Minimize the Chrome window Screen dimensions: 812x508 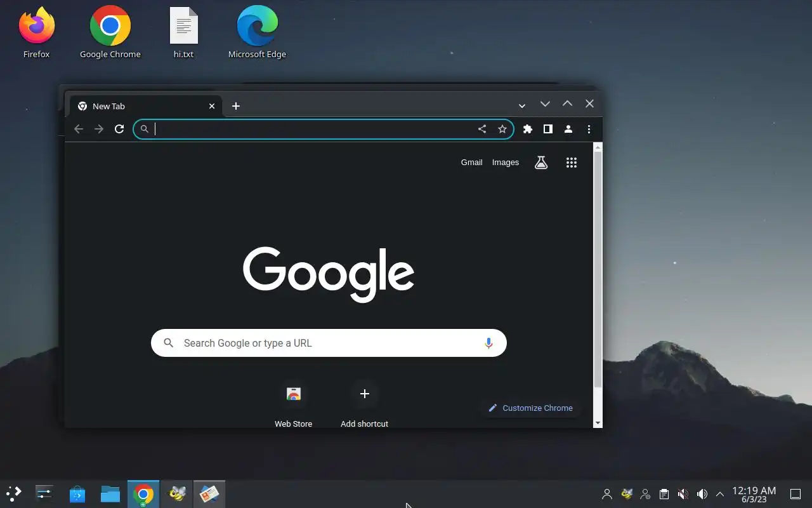(x=544, y=104)
